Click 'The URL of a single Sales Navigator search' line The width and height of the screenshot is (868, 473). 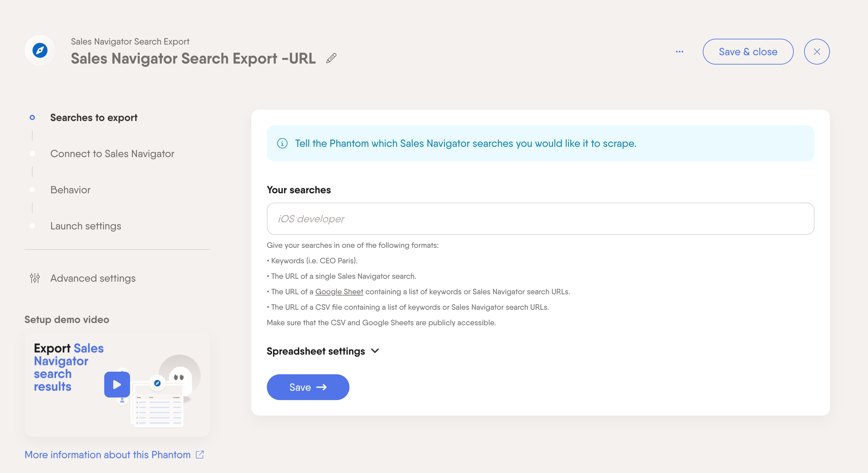pyautogui.click(x=341, y=276)
